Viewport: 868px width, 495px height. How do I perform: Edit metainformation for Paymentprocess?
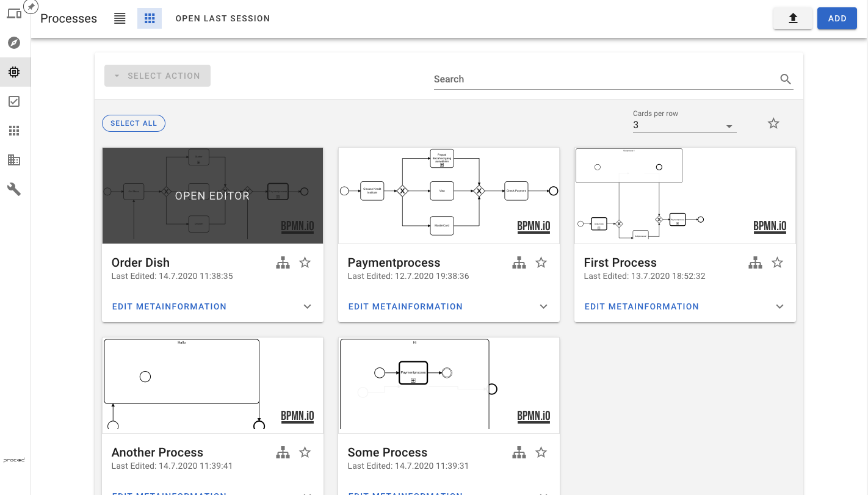click(x=406, y=306)
